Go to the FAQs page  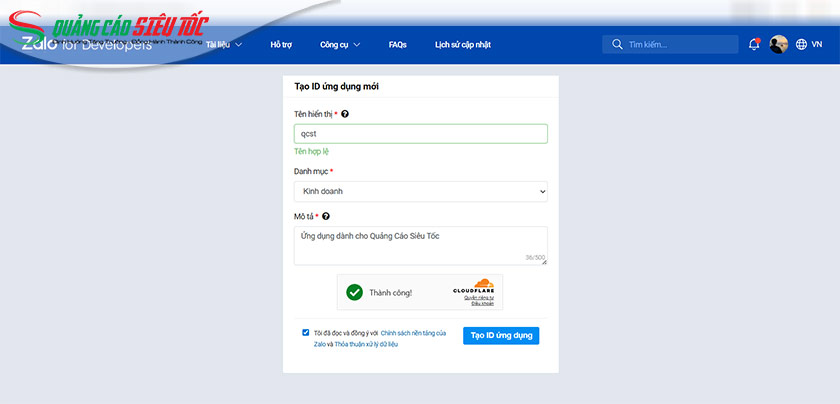point(397,45)
